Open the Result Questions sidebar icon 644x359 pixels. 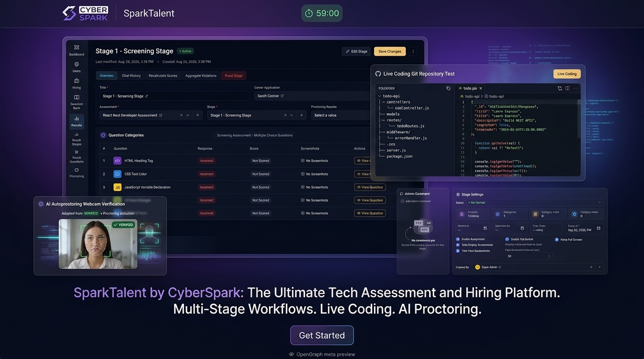click(x=77, y=152)
